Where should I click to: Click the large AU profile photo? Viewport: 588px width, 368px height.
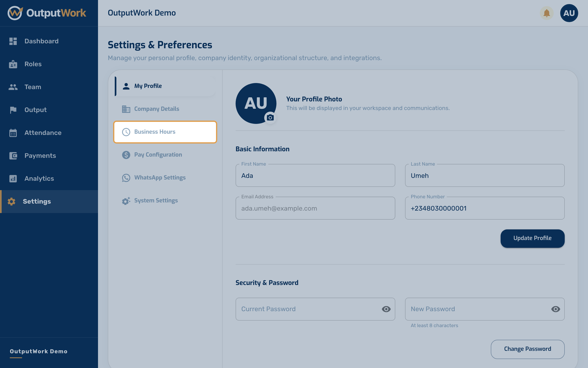pos(256,103)
